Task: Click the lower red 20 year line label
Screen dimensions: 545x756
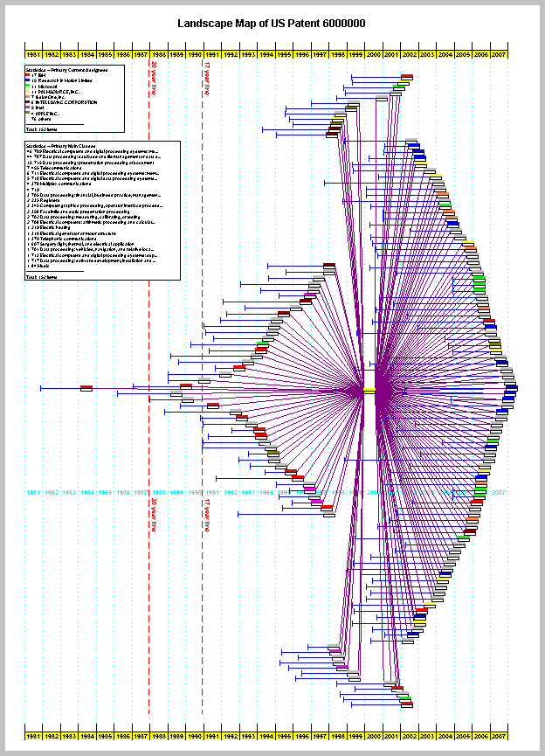Action: 155,515
